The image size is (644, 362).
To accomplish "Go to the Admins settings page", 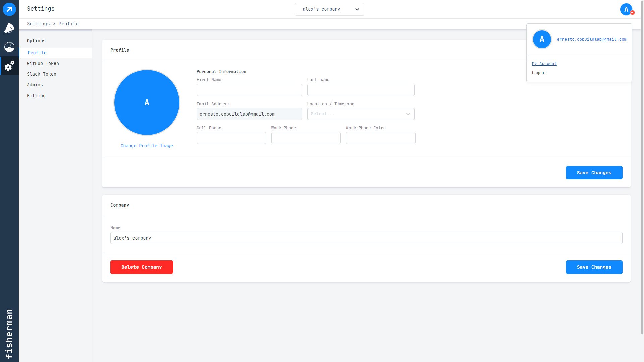I will [x=35, y=85].
